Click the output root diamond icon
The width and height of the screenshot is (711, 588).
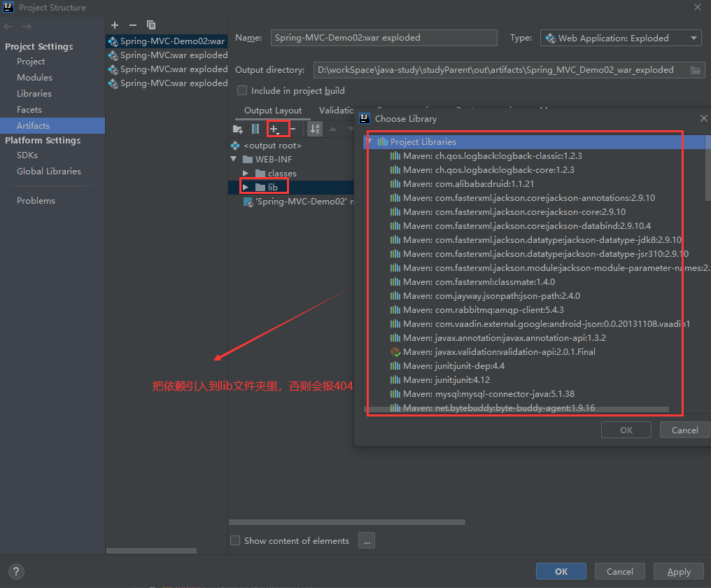(235, 146)
